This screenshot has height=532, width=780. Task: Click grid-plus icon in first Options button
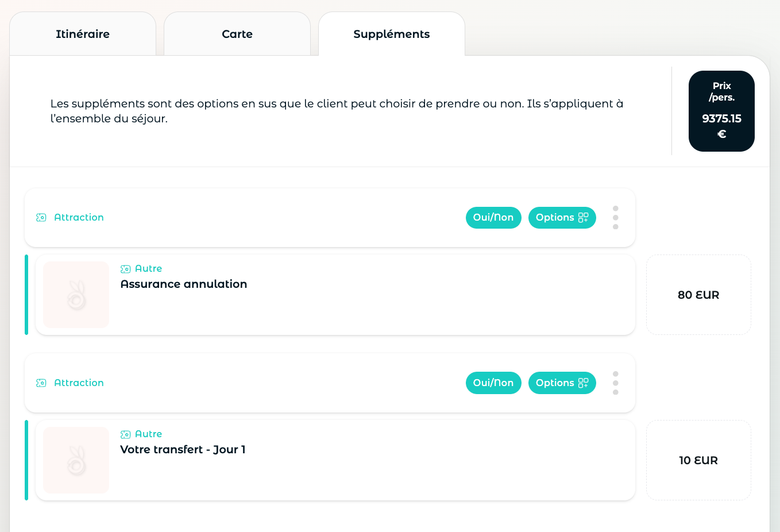[583, 217]
